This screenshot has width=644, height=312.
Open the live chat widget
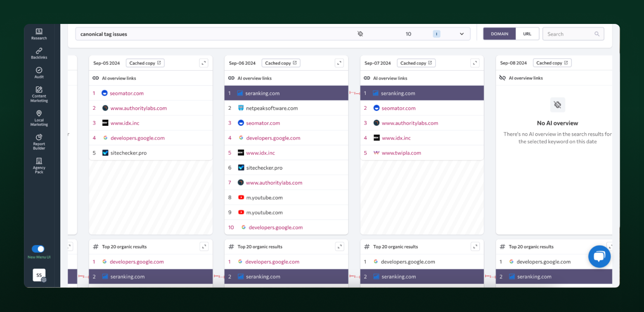(x=599, y=256)
